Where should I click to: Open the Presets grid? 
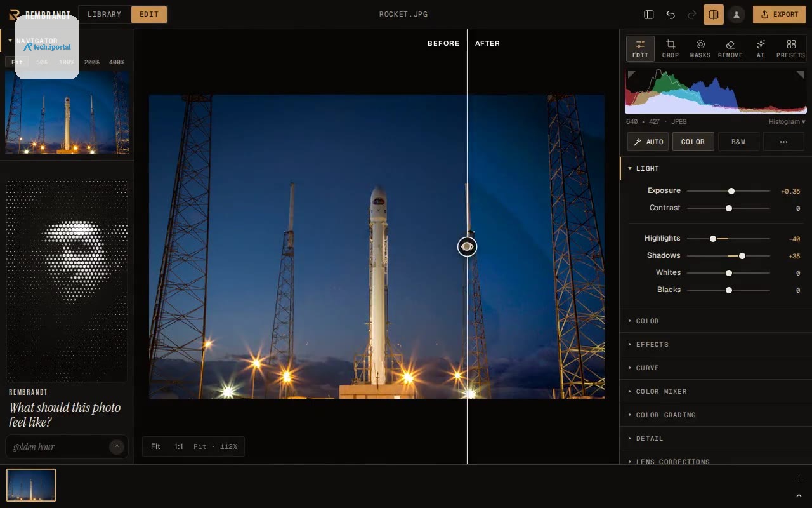click(x=791, y=48)
